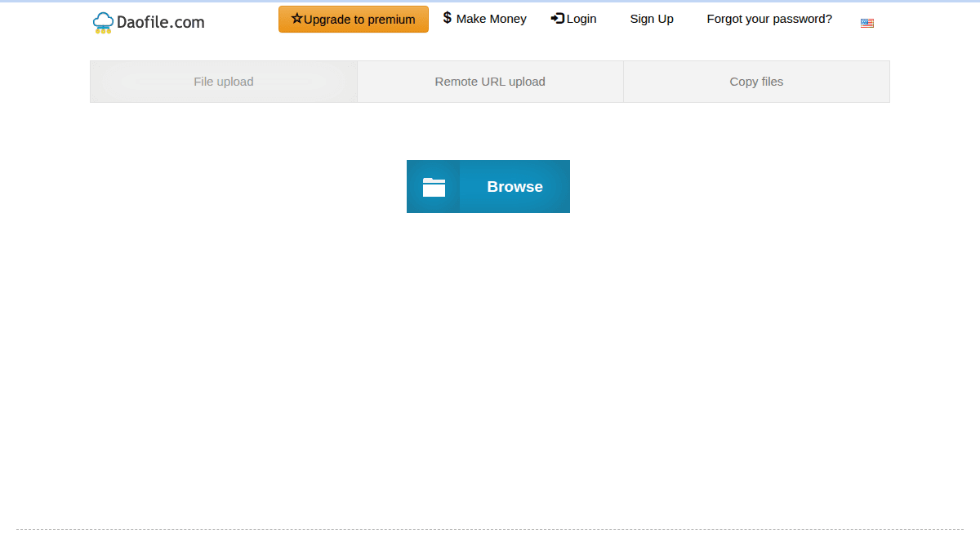Select the dollar sign icon beside Make Money
This screenshot has width=980, height=551.
tap(447, 17)
